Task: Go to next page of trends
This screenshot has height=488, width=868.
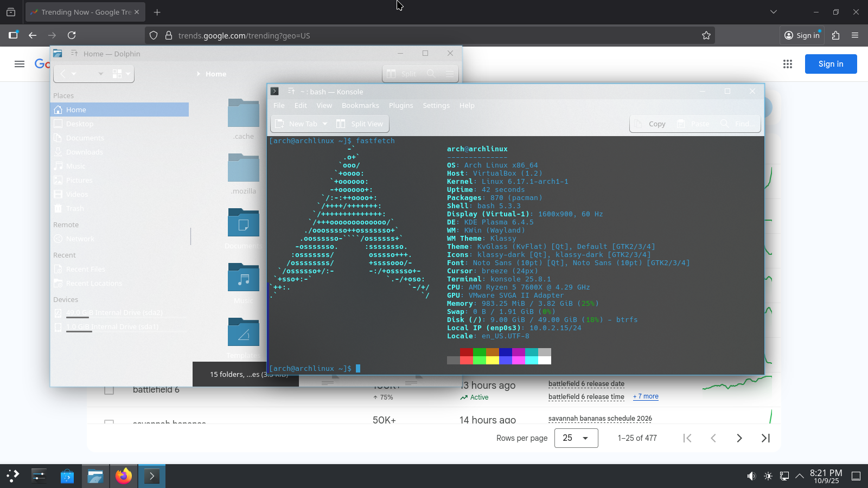Action: click(x=739, y=438)
